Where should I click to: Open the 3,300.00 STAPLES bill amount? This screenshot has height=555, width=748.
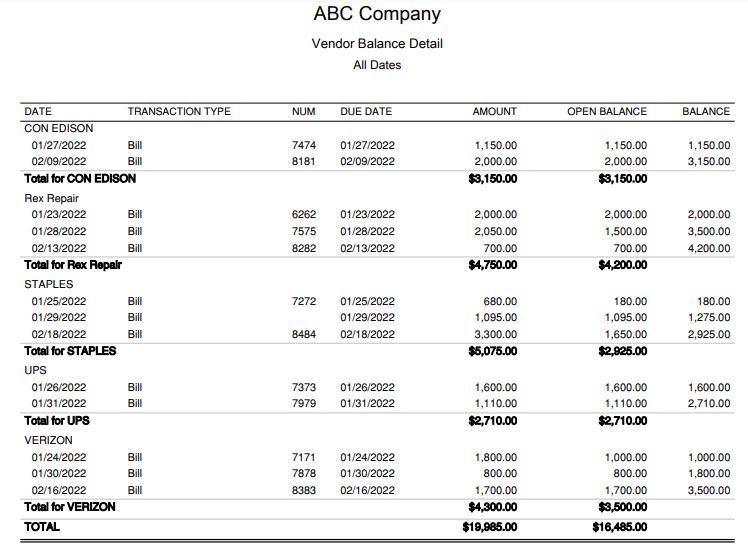[497, 334]
